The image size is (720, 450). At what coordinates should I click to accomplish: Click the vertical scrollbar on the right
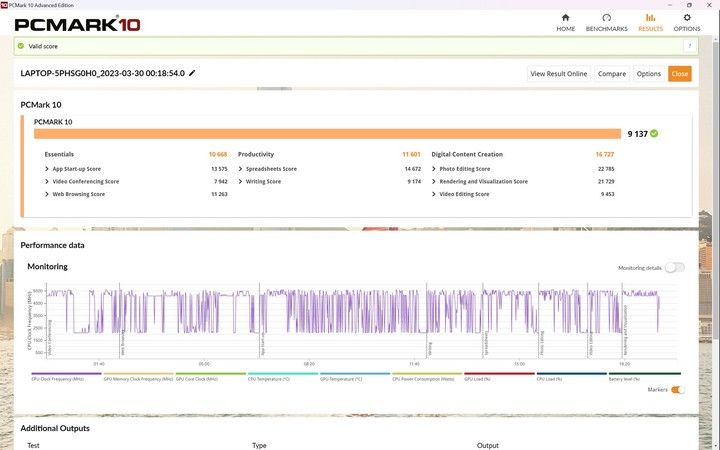point(715,191)
